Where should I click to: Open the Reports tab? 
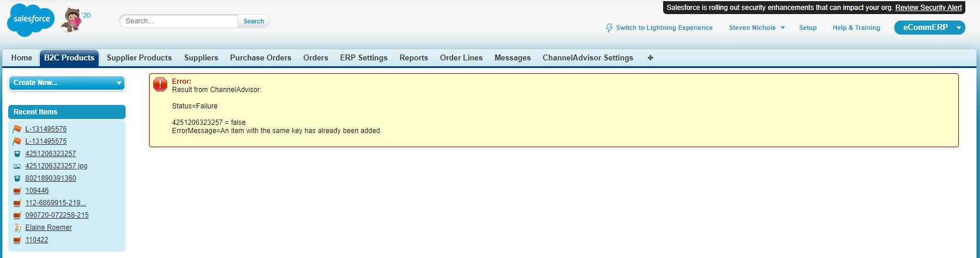tap(414, 57)
